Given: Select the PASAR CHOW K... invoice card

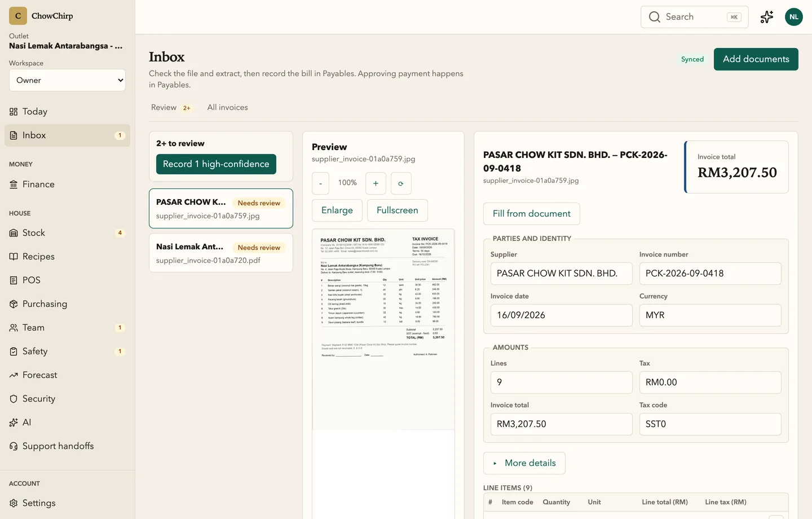Looking at the screenshot, I should click(x=221, y=209).
